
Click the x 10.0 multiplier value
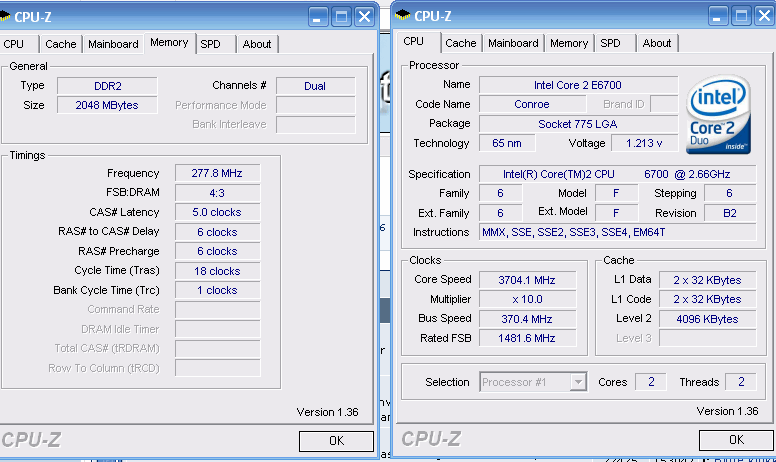pos(527,299)
